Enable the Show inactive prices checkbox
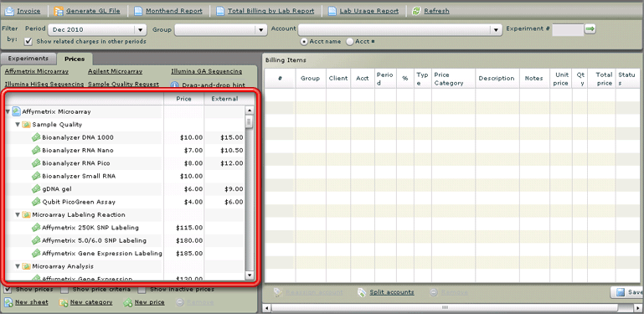 (142, 290)
